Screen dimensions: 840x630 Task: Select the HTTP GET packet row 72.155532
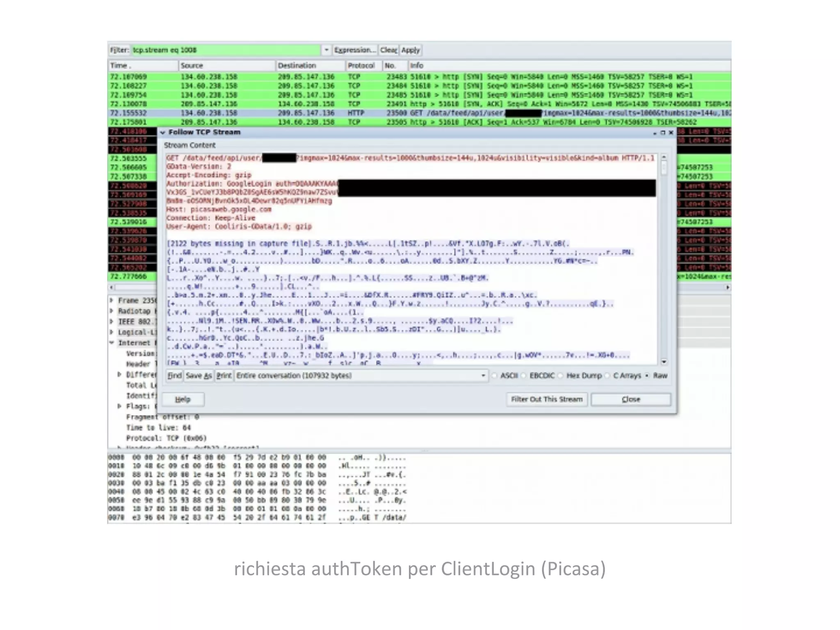tap(419, 113)
